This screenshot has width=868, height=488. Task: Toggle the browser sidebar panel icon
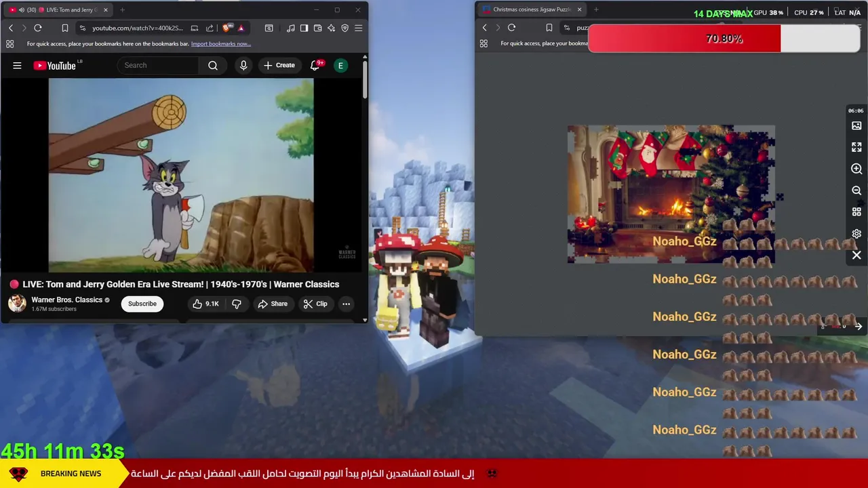[304, 28]
